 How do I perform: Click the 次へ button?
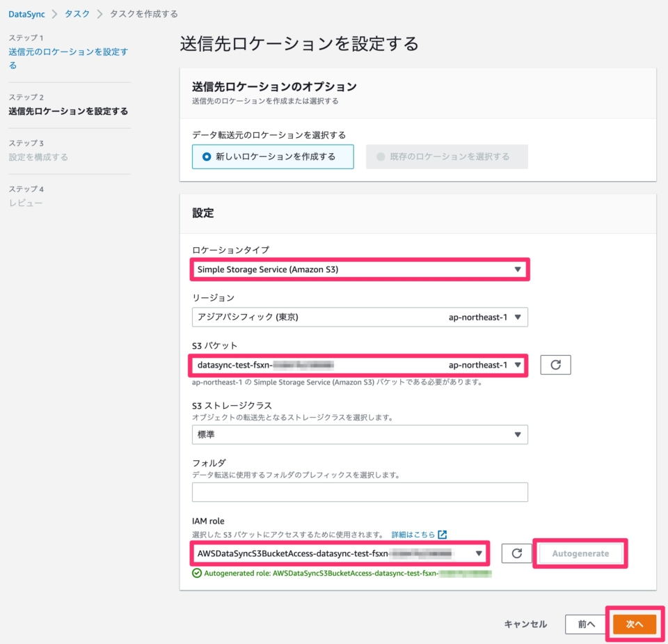point(634,624)
